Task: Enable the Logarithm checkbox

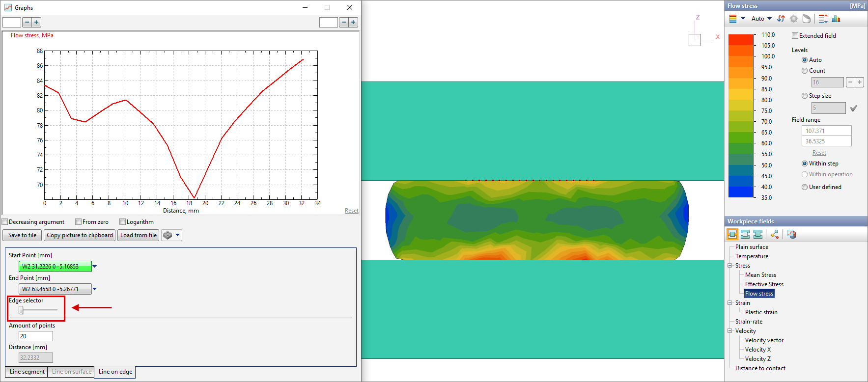Action: pyautogui.click(x=123, y=222)
